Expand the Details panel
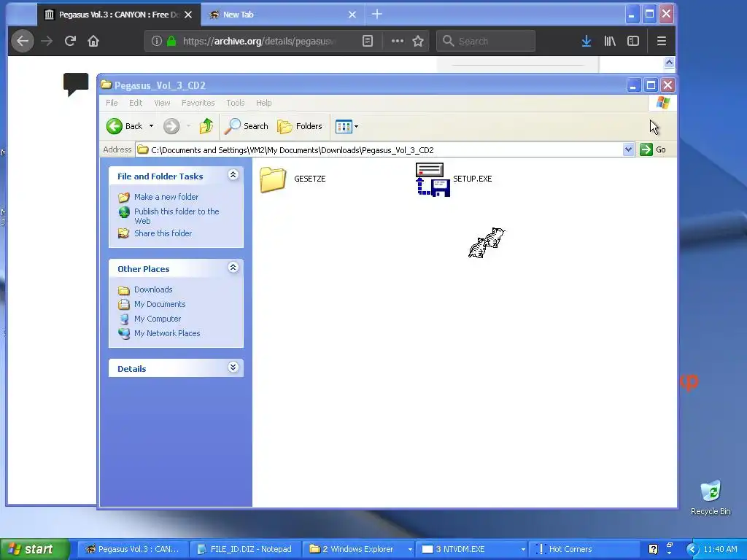 (233, 367)
